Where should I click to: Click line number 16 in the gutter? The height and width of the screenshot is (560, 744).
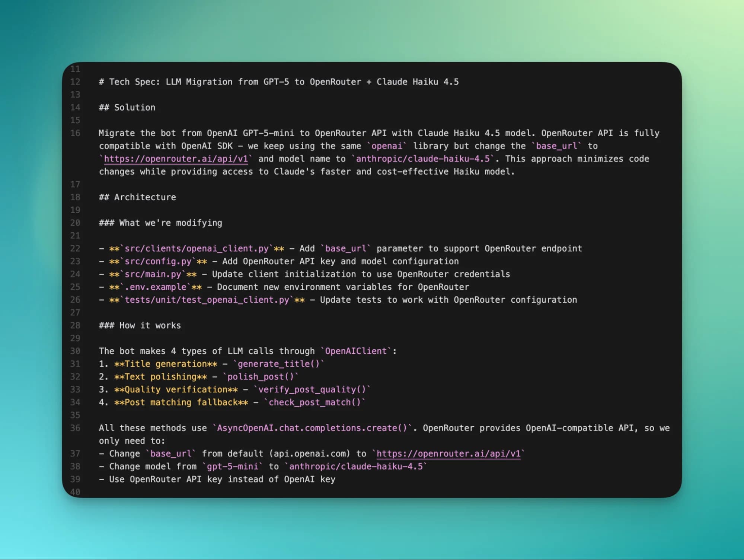point(75,133)
